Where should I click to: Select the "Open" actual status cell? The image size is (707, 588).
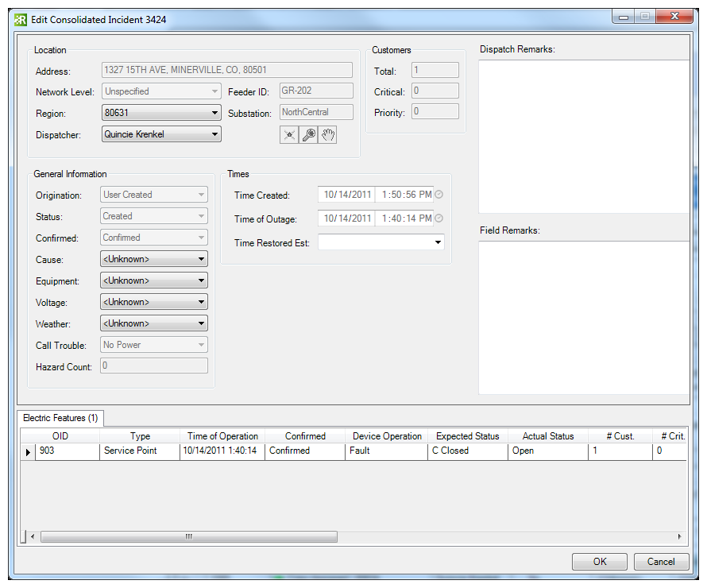click(x=548, y=451)
